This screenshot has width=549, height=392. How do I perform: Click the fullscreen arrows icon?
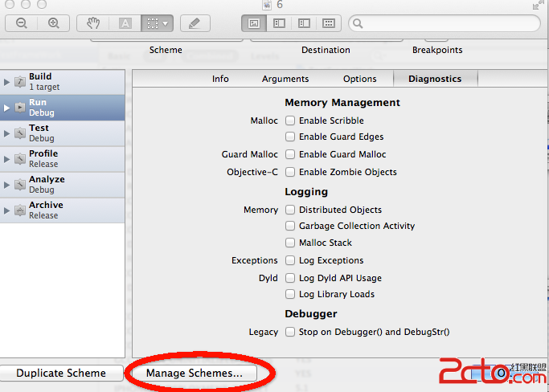click(x=539, y=5)
